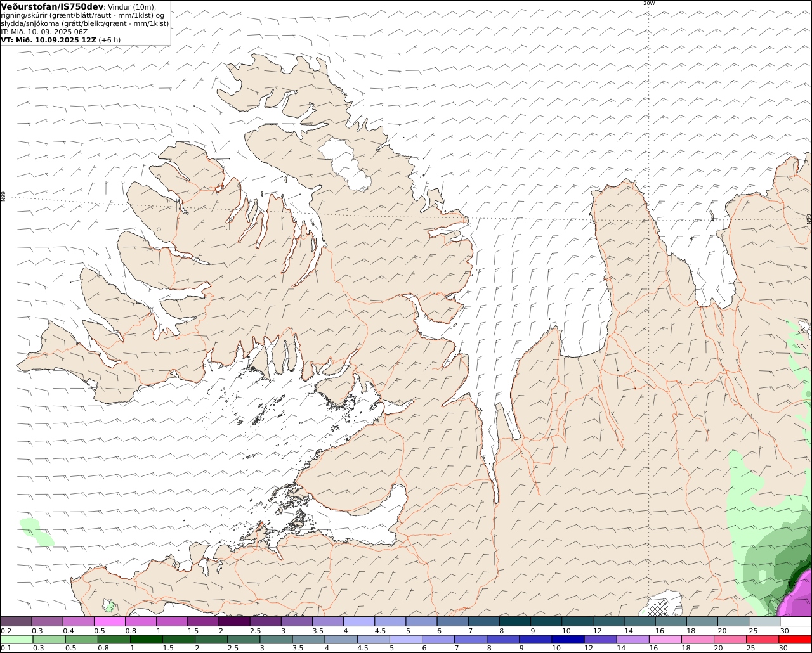Click the magenta snowfall area in the southeast corner
The image size is (812, 653).
[798, 598]
